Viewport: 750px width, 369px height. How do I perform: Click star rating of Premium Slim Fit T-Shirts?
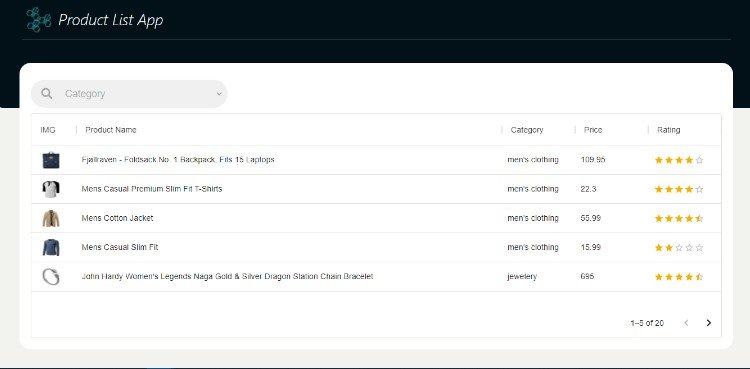[679, 190]
